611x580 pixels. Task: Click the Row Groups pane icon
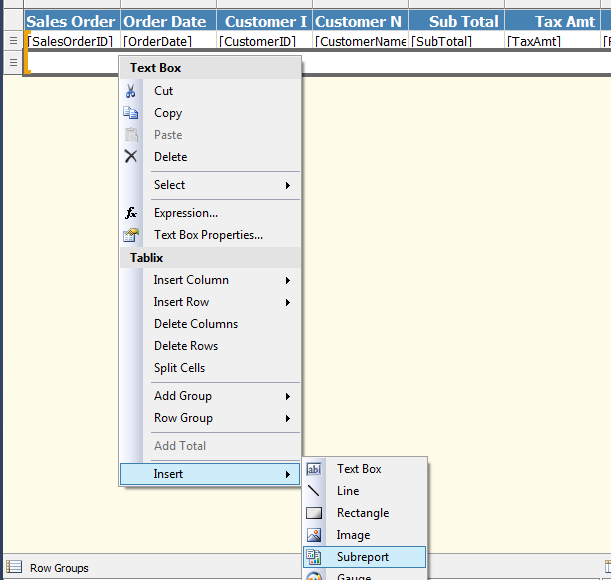coord(14,567)
